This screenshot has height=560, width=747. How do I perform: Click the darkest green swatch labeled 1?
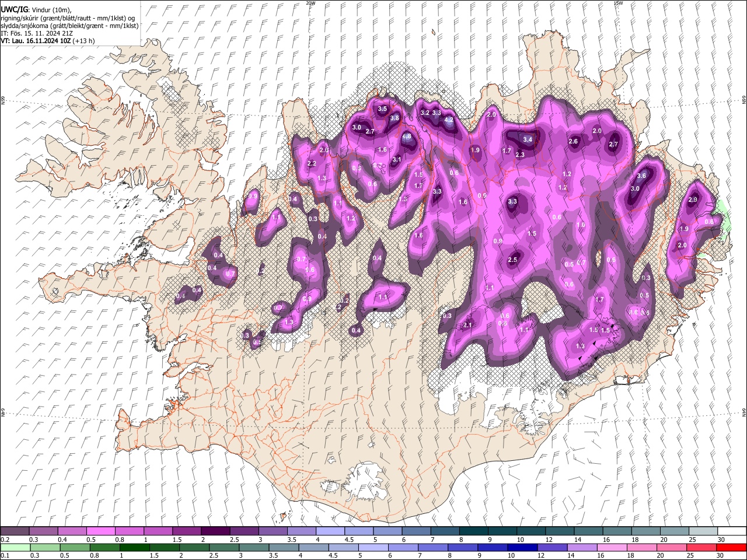click(x=134, y=547)
